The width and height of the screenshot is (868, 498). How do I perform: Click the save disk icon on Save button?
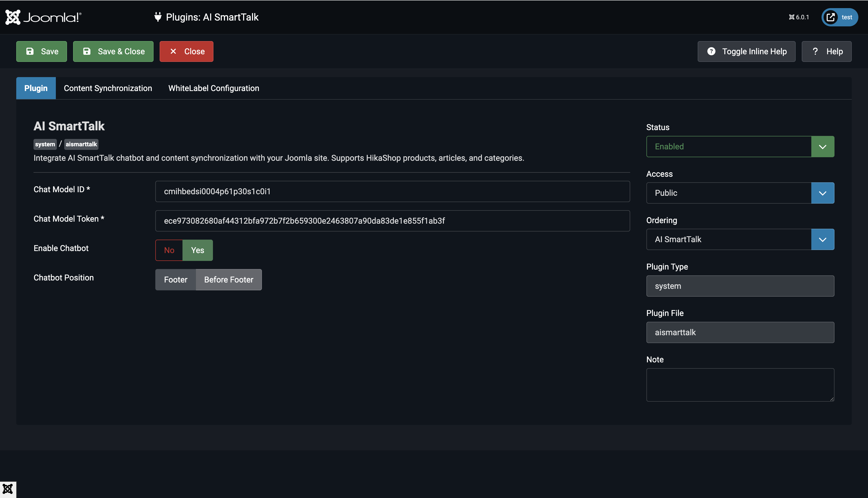[30, 51]
